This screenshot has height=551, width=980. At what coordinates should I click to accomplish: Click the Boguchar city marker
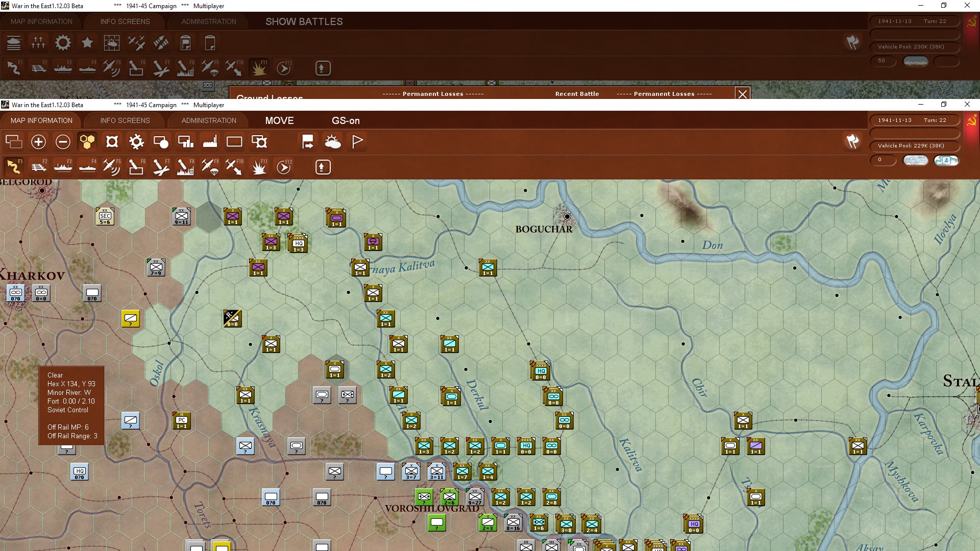pyautogui.click(x=567, y=216)
